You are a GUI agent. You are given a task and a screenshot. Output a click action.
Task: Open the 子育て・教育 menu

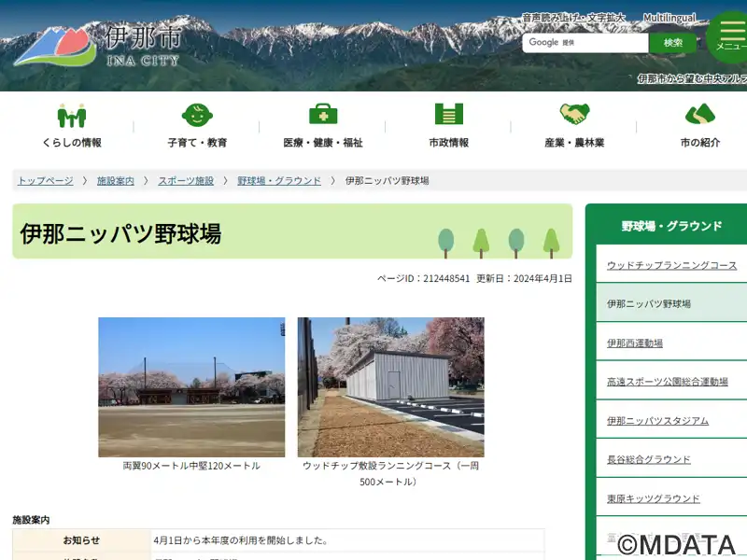tap(197, 143)
